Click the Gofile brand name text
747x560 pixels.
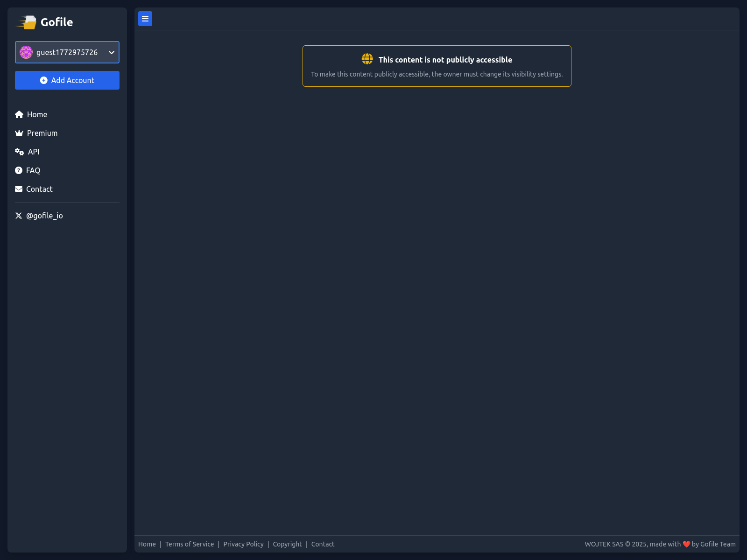point(56,22)
